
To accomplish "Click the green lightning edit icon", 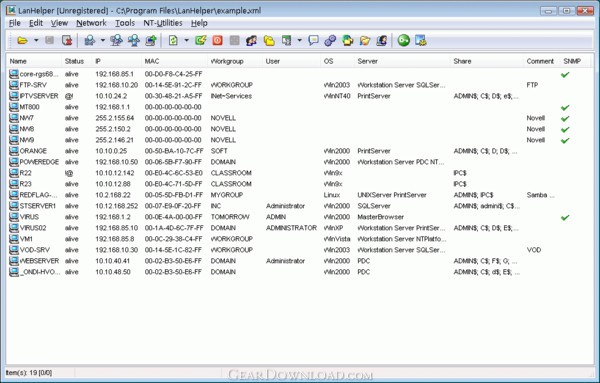I will tap(201, 40).
